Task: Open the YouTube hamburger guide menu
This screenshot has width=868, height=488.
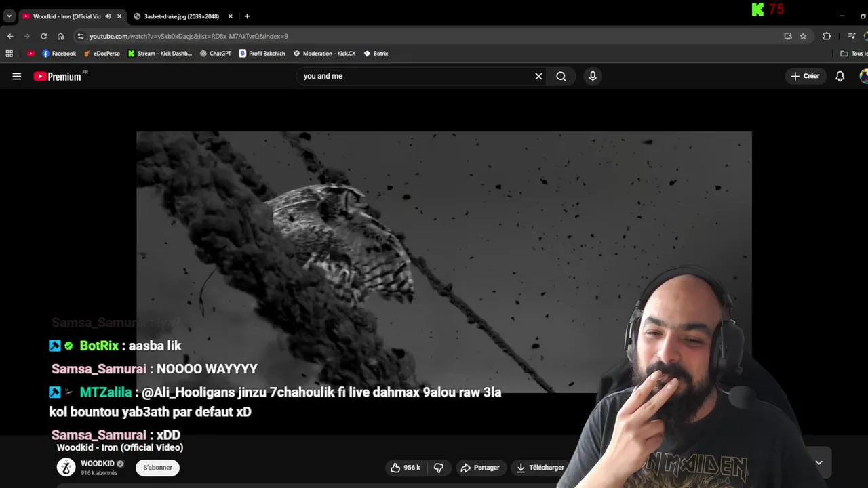Action: 17,76
